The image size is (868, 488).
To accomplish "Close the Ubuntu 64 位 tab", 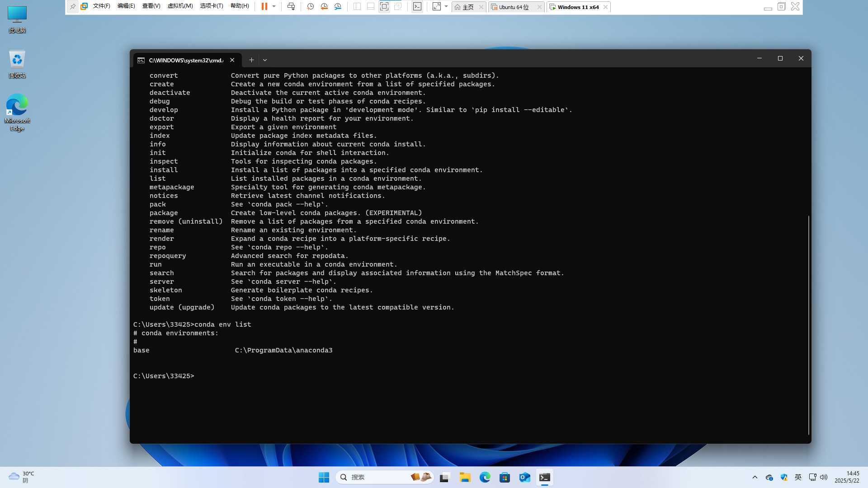I will point(539,7).
